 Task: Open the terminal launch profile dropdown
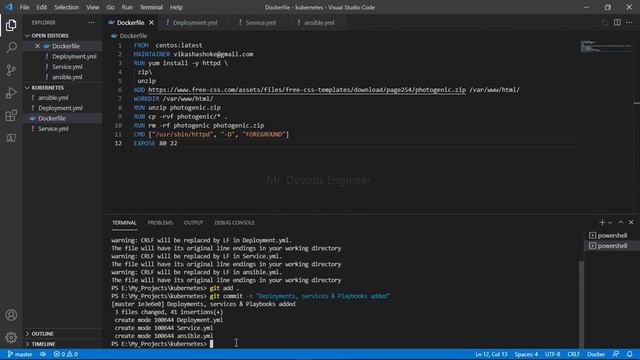click(610, 223)
